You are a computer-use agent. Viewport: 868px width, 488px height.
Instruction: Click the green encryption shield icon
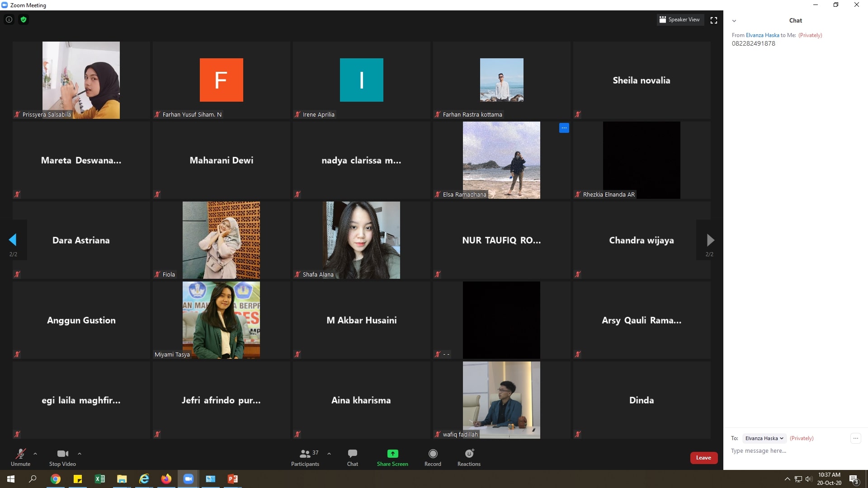(24, 19)
